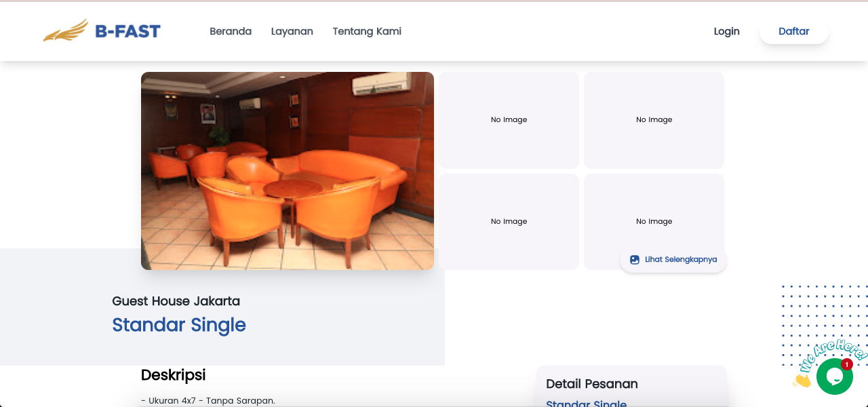Select Tentang Kami in the navigation
The width and height of the screenshot is (868, 407).
click(x=367, y=31)
